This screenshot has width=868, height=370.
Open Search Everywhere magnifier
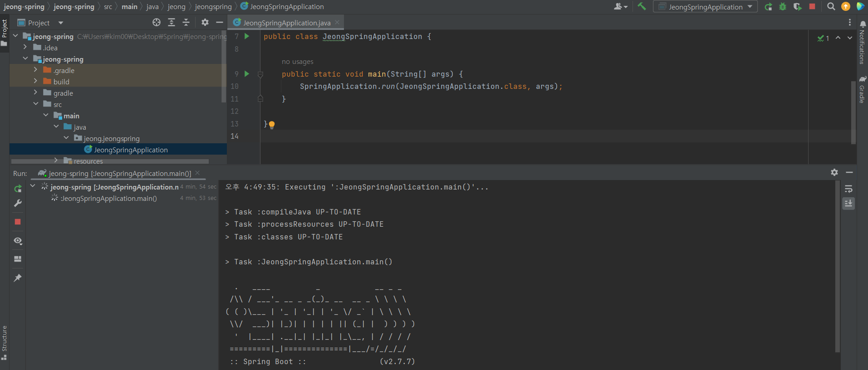831,6
